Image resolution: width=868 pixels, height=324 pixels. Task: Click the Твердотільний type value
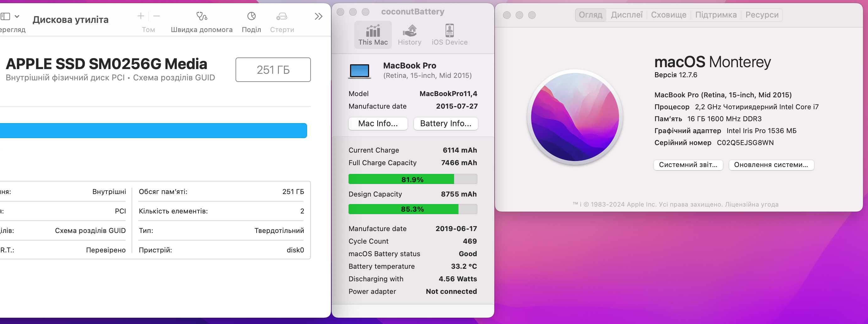(279, 231)
